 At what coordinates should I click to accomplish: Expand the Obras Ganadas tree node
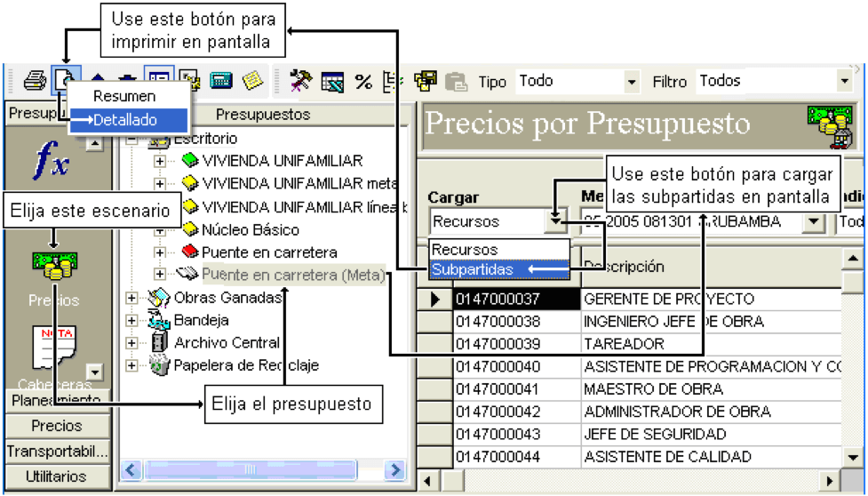(x=131, y=298)
